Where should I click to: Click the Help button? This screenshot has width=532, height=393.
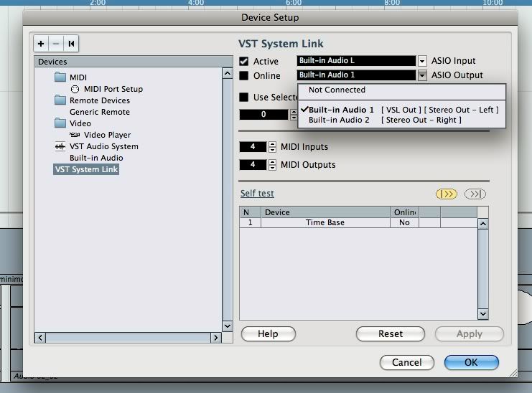coord(268,334)
